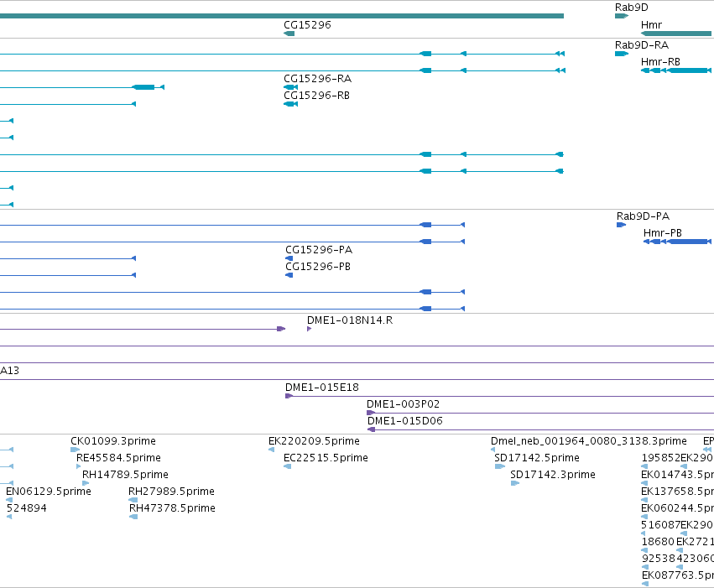The width and height of the screenshot is (714, 588).
Task: Click the SD17142.3prime EST label
Action: 553,475
